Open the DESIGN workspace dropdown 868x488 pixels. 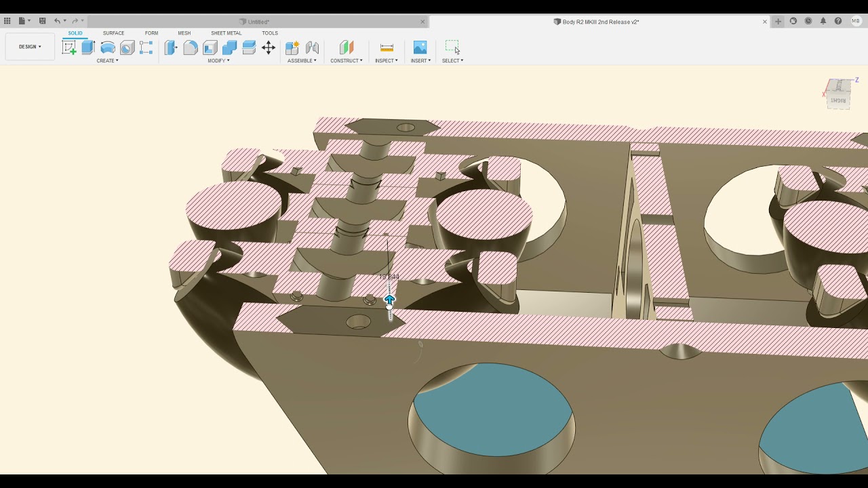30,47
